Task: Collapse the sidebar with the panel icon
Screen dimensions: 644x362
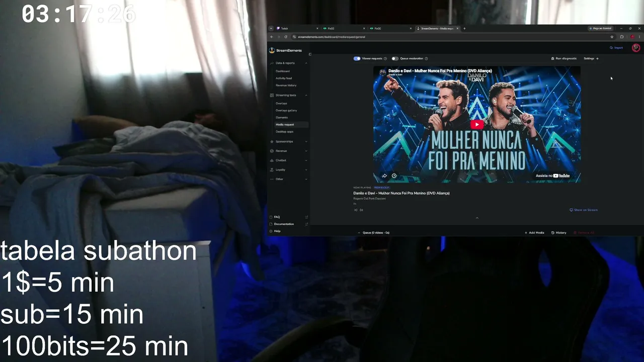Action: click(310, 54)
